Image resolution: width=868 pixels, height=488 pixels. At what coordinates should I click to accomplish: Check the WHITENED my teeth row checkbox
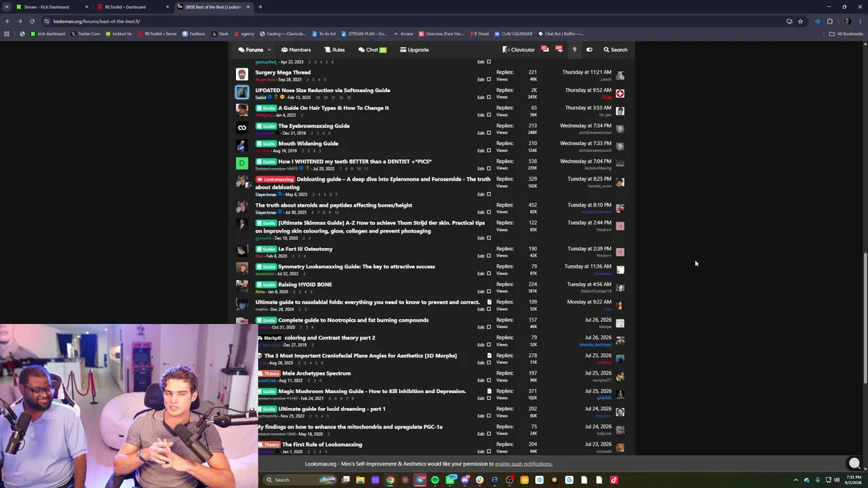489,168
